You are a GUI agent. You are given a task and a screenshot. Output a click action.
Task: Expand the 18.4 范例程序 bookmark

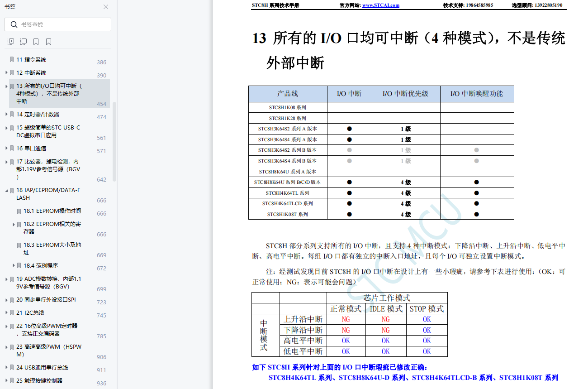tap(14, 265)
